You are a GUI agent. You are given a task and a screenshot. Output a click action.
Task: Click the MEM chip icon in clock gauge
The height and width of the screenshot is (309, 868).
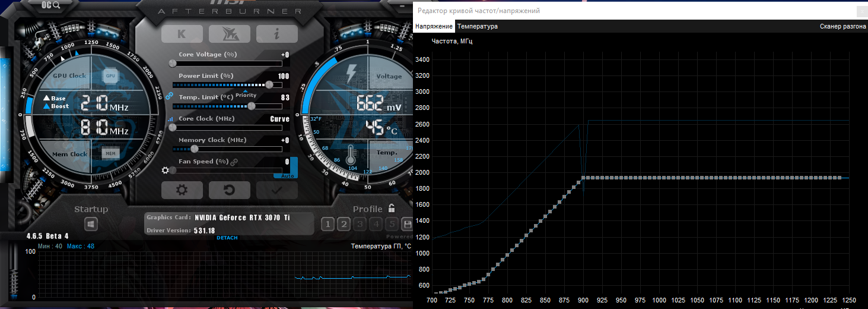coord(110,154)
